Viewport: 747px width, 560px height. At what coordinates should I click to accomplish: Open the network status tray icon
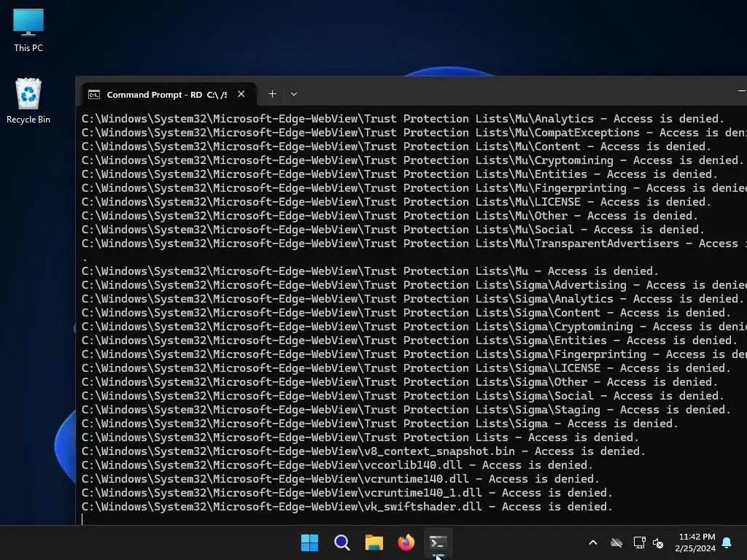(639, 542)
